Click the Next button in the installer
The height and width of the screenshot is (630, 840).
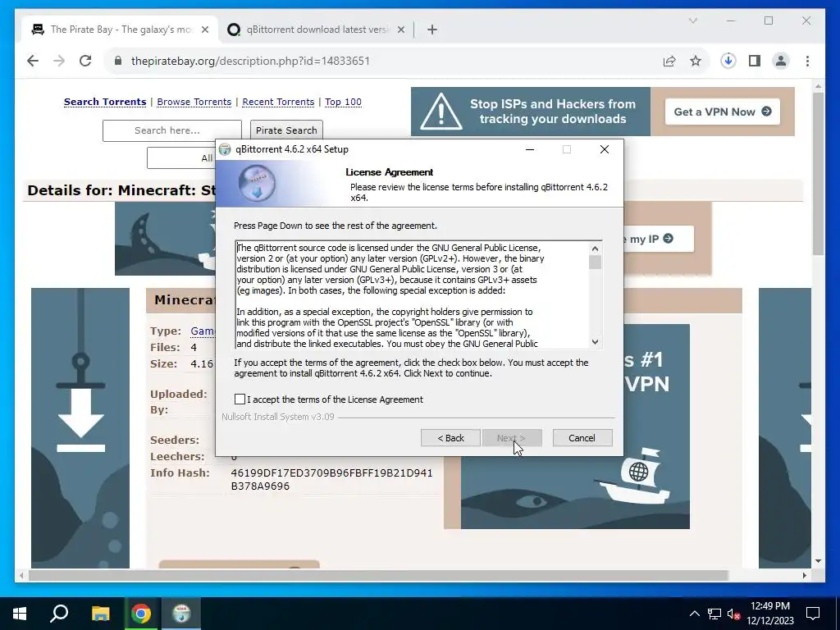pos(512,438)
